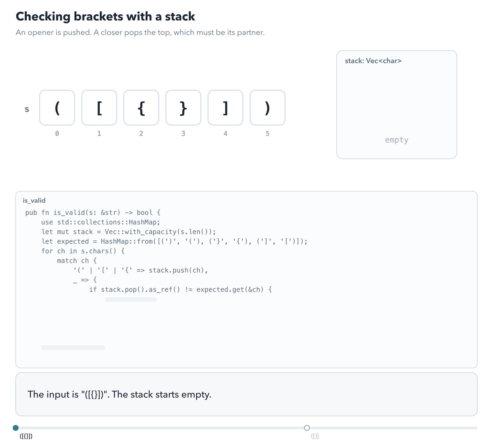
Task: Click the 'let mut stack = Vec::with_capacity' line
Action: pyautogui.click(x=129, y=232)
